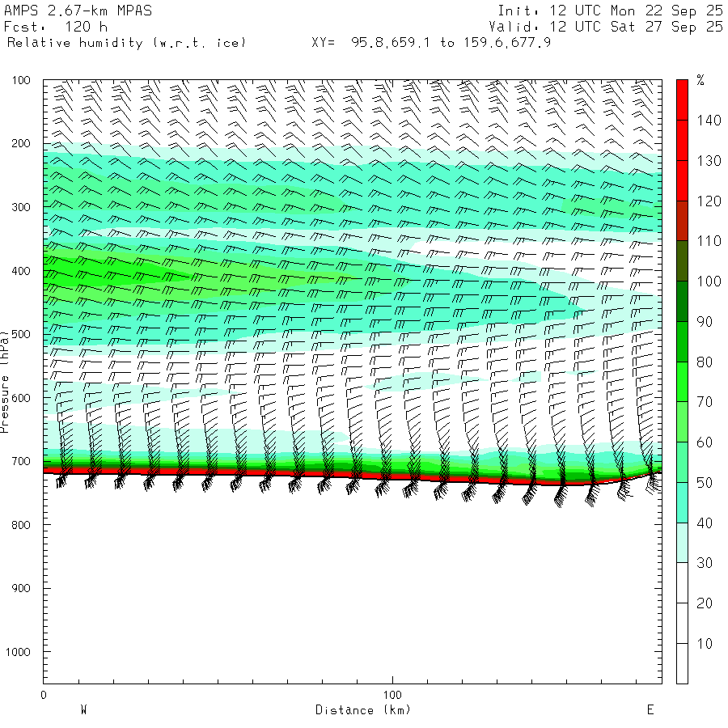This screenshot has width=728, height=728.
Task: Click the "900" pressure axis label
Action: tap(21, 588)
